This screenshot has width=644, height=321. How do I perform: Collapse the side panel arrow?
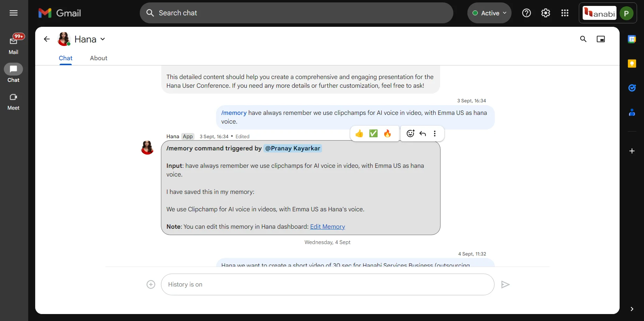pyautogui.click(x=632, y=309)
